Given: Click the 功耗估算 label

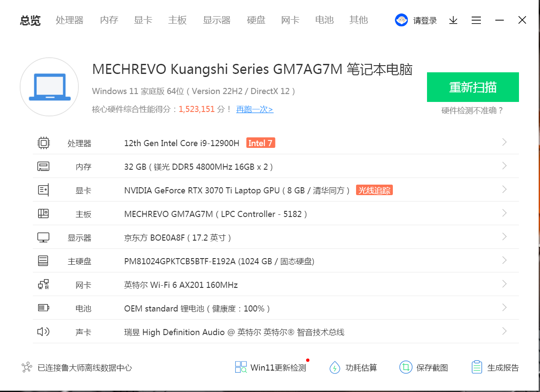Looking at the screenshot, I should tap(361, 368).
